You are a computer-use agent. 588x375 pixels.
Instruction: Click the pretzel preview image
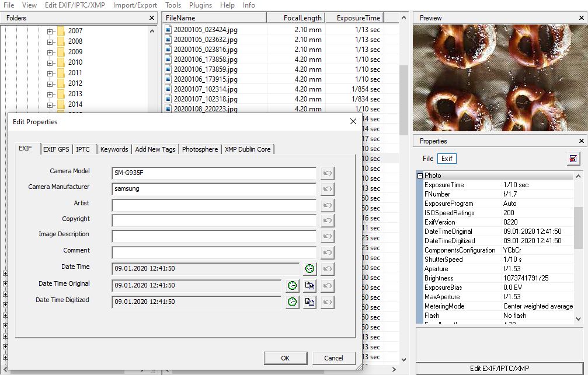tap(500, 78)
